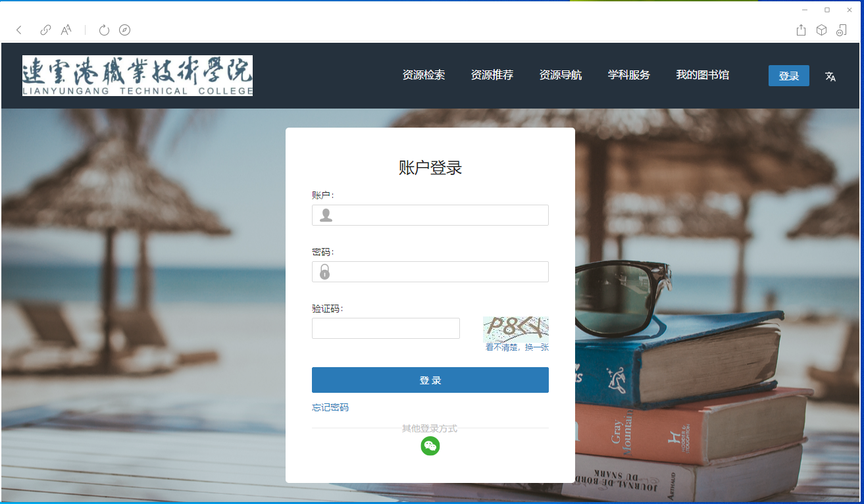Click the compass browser icon
Screen dimensions: 864x504
[124, 30]
